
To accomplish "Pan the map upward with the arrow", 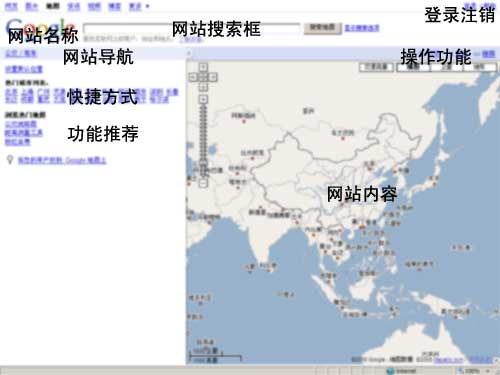I will coord(203,67).
